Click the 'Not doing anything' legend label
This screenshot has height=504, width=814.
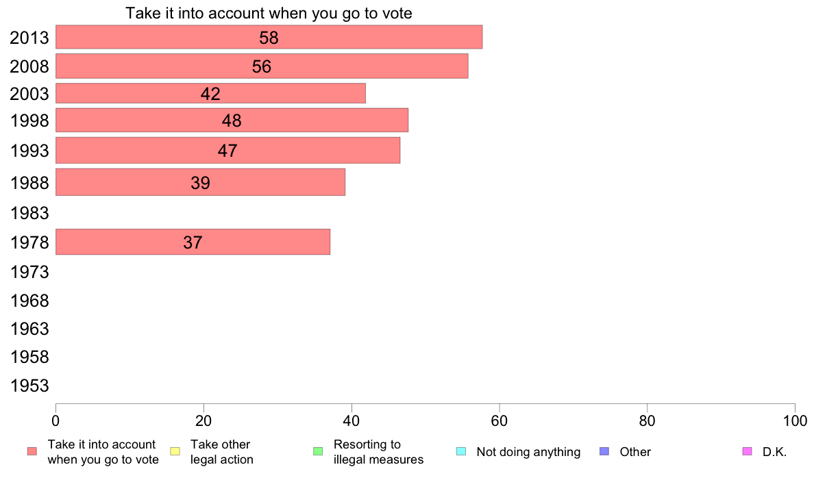click(x=528, y=452)
